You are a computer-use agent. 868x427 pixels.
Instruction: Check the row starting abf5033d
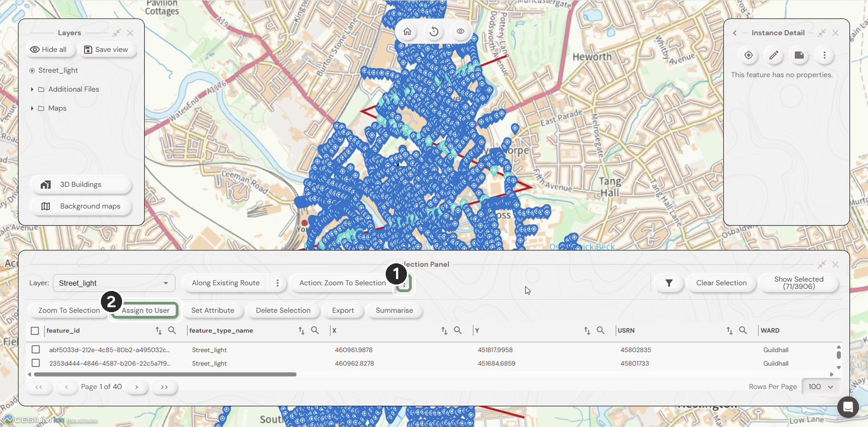point(36,350)
